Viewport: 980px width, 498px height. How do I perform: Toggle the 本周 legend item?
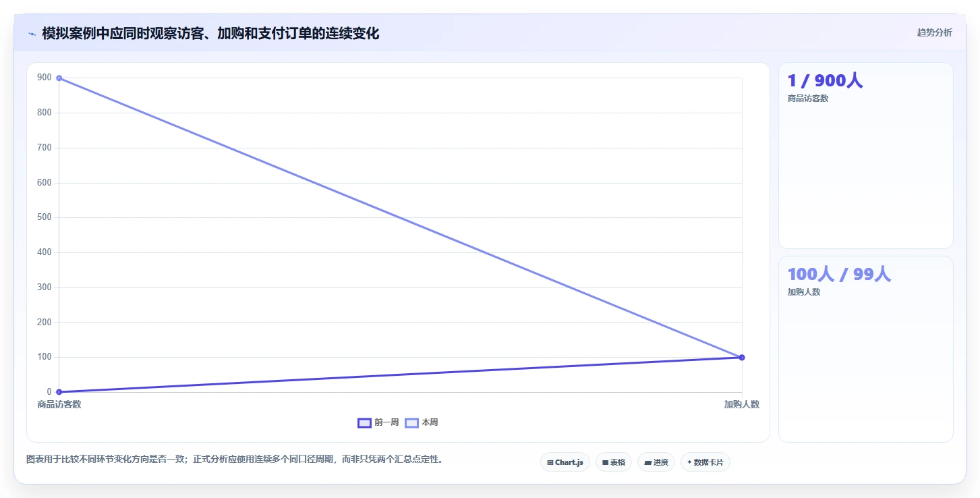point(422,422)
